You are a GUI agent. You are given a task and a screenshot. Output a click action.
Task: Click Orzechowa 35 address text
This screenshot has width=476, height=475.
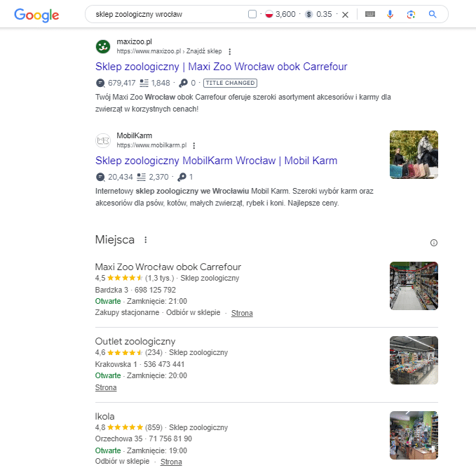pos(118,439)
